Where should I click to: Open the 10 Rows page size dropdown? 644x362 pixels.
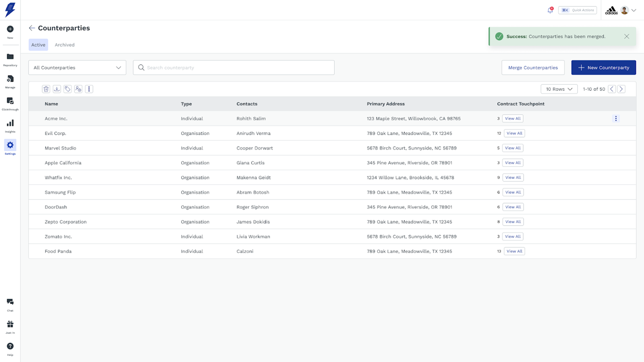pyautogui.click(x=559, y=89)
